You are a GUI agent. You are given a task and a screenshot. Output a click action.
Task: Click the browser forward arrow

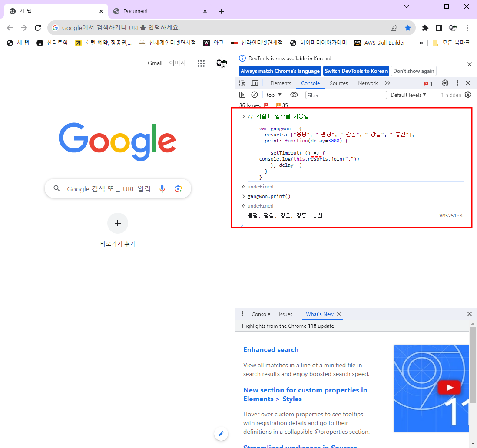point(24,28)
